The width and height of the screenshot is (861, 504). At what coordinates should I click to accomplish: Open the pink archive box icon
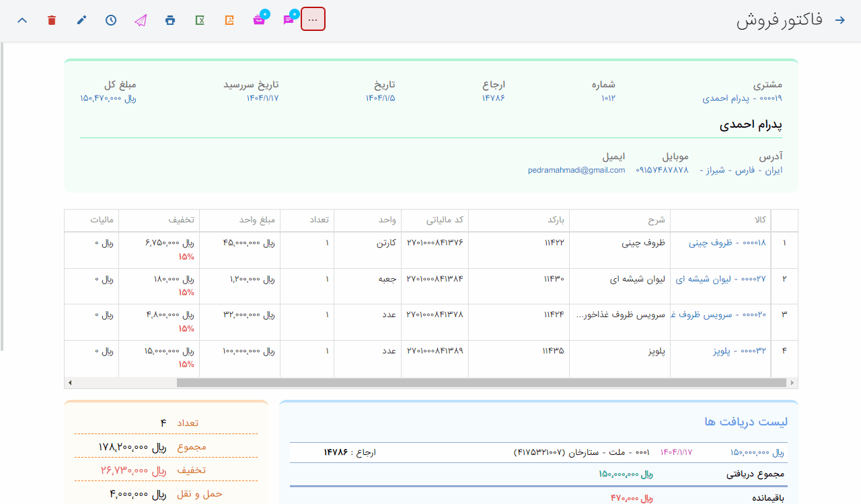click(x=259, y=20)
